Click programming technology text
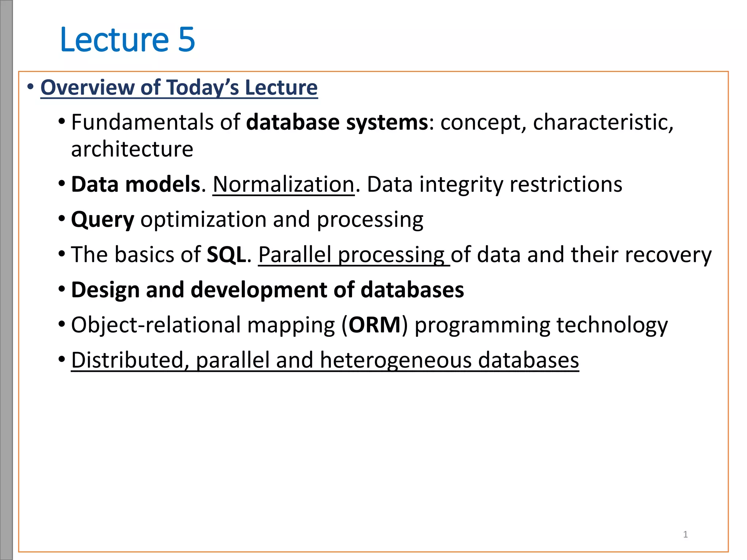 [x=541, y=325]
